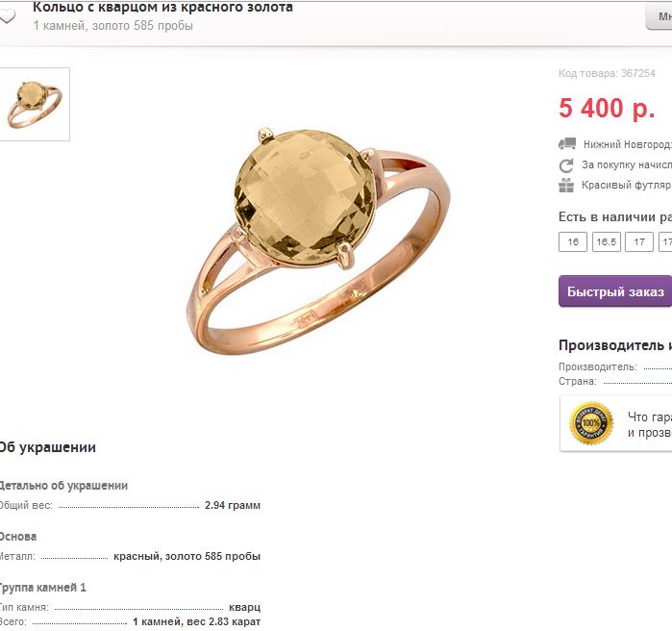Click the guarantee text Что гара...
The width and height of the screenshot is (672, 631).
point(650,416)
